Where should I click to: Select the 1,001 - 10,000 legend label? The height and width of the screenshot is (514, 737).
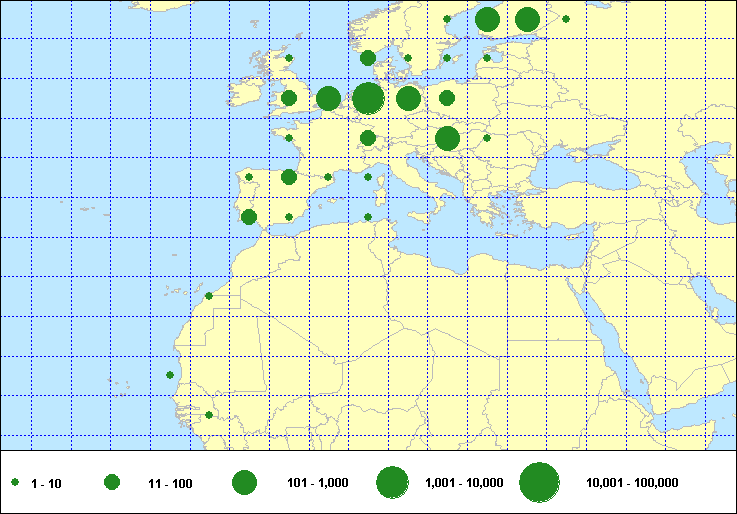point(464,484)
